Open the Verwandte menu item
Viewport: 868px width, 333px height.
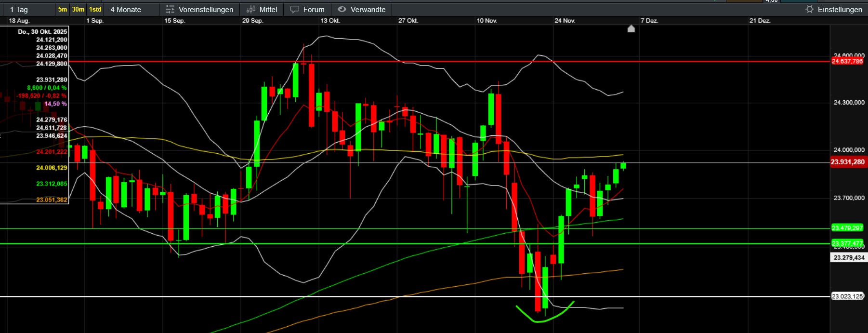(362, 9)
